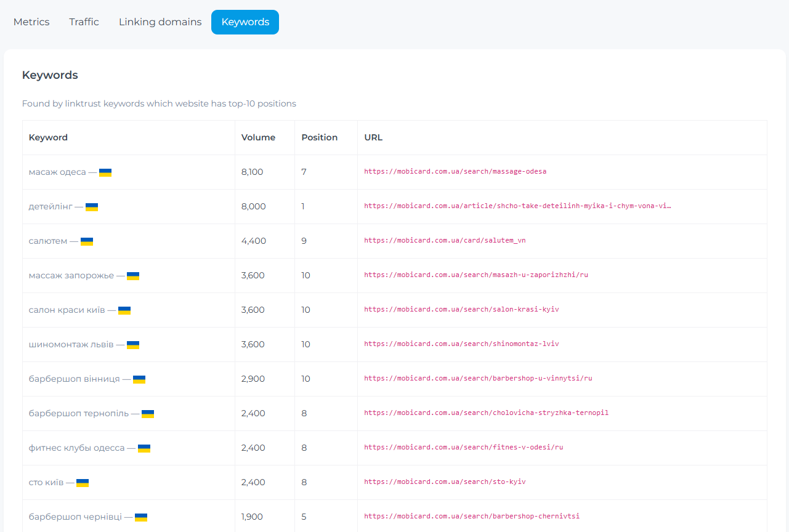Click Ukraine flag next to сто київ
The image size is (789, 532).
pyautogui.click(x=83, y=483)
